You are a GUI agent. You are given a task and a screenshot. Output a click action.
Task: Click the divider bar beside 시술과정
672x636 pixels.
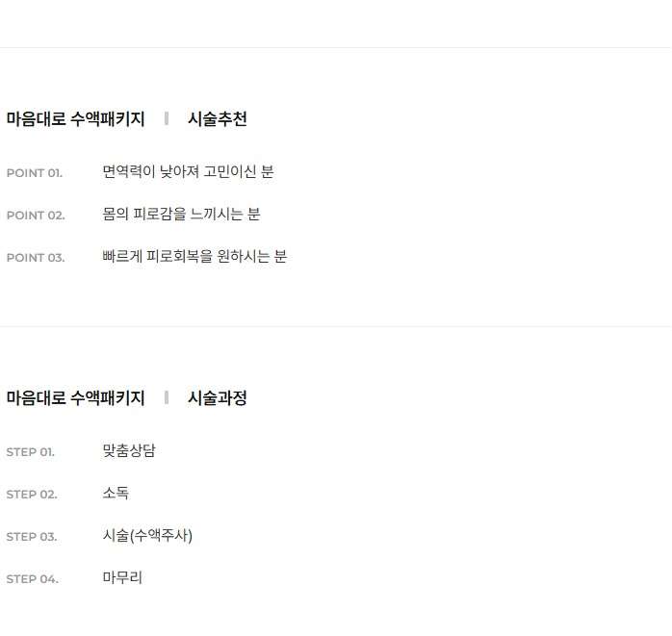click(x=167, y=397)
